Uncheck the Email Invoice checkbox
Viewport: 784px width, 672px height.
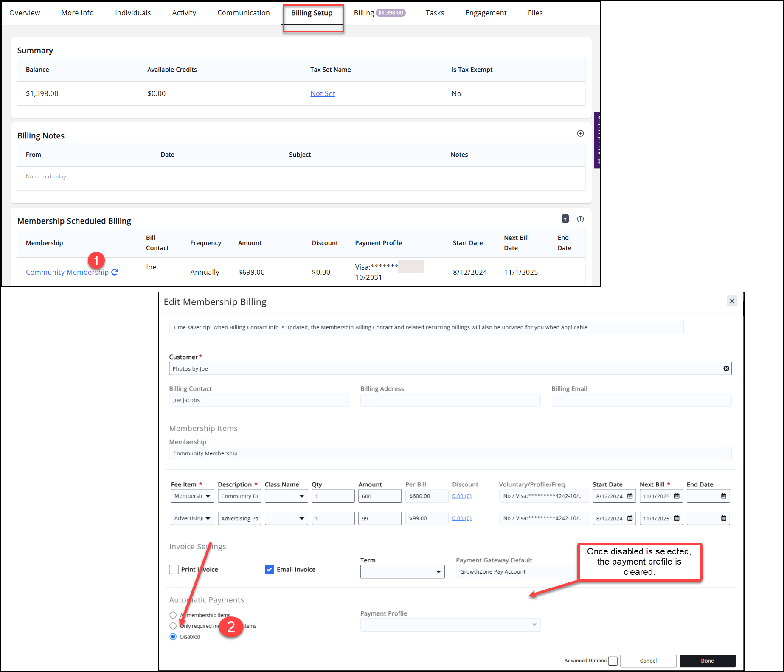(269, 569)
